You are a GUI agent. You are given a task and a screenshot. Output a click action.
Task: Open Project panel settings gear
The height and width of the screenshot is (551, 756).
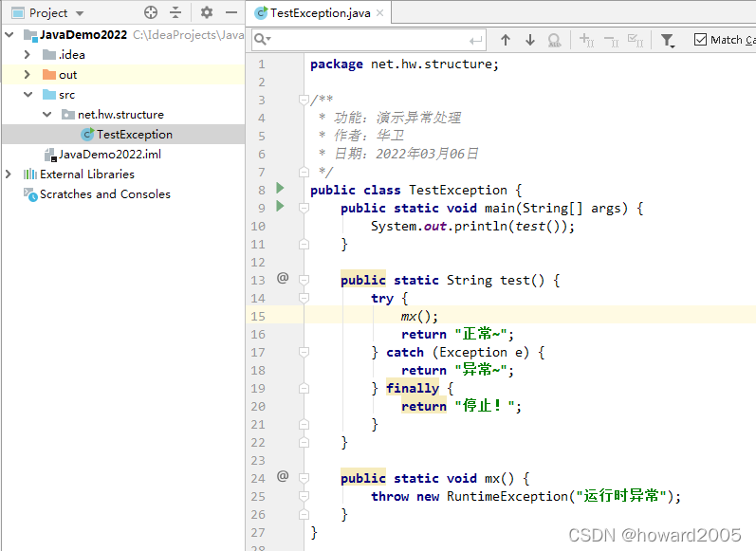click(207, 12)
